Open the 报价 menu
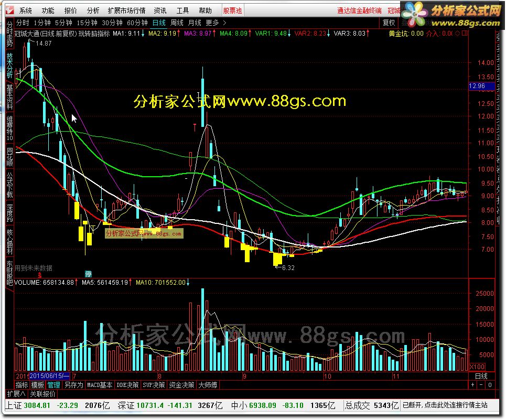The height and width of the screenshot is (420, 506). 70,10
